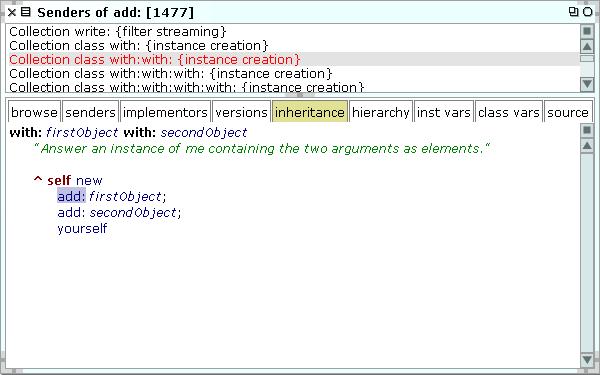
Task: Click 'self' keyword in the code
Action: [59, 180]
